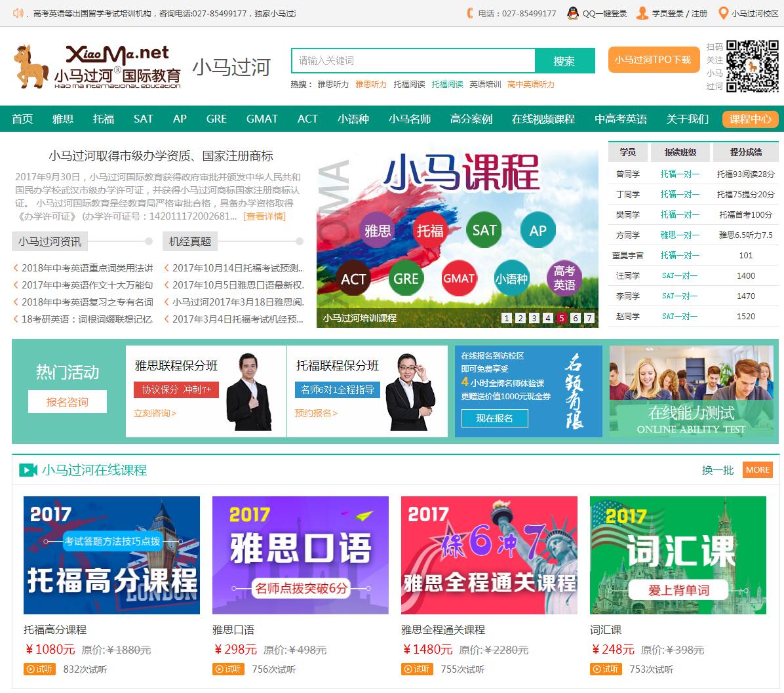Click the SAT circle on the banner
This screenshot has height=693, width=784.
click(484, 230)
